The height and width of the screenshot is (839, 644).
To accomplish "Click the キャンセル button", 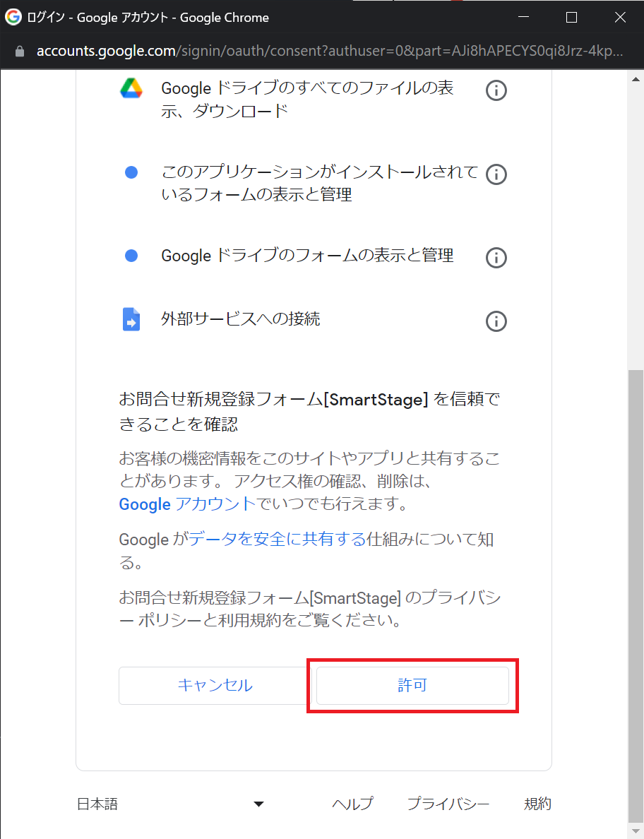I will click(x=215, y=686).
